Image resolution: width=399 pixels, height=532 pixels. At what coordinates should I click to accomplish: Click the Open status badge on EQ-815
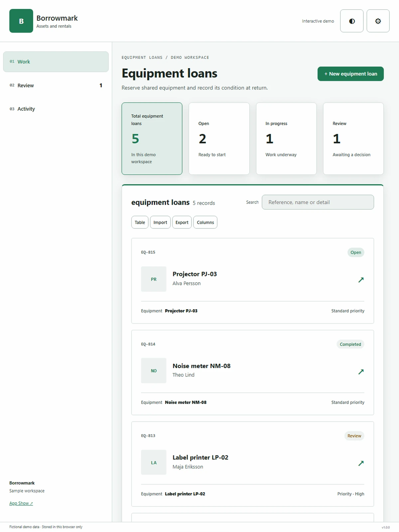(x=356, y=252)
